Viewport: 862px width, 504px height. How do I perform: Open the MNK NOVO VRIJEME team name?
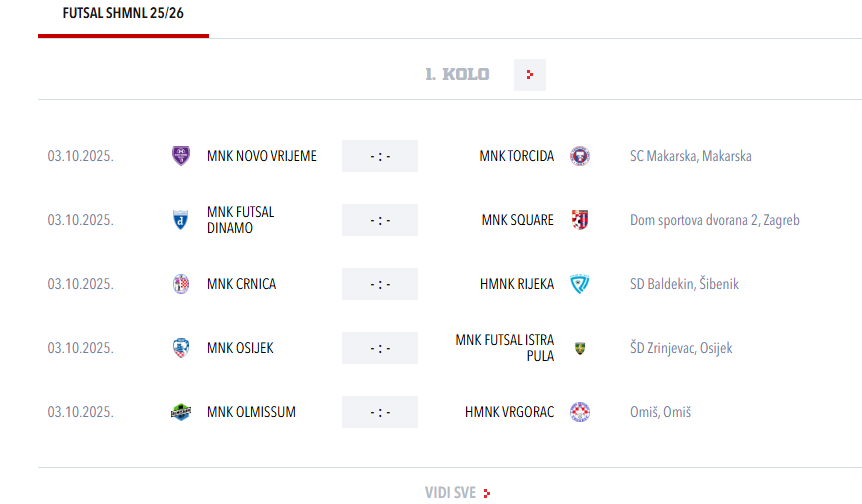pos(262,156)
